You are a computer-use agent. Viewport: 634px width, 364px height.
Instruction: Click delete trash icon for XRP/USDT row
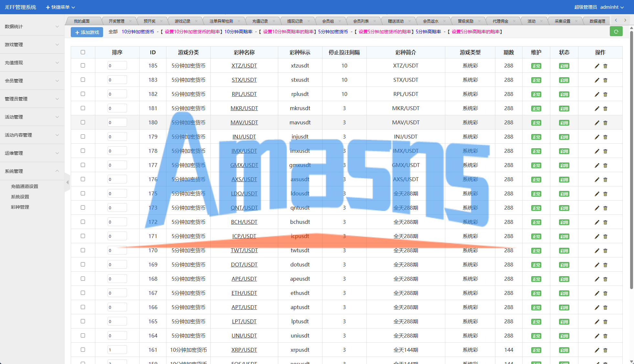coord(605,350)
